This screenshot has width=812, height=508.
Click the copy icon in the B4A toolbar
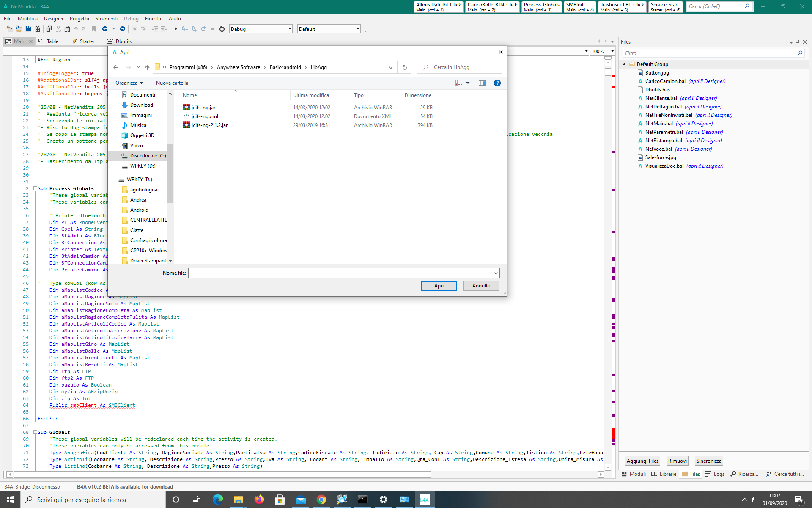tap(49, 29)
